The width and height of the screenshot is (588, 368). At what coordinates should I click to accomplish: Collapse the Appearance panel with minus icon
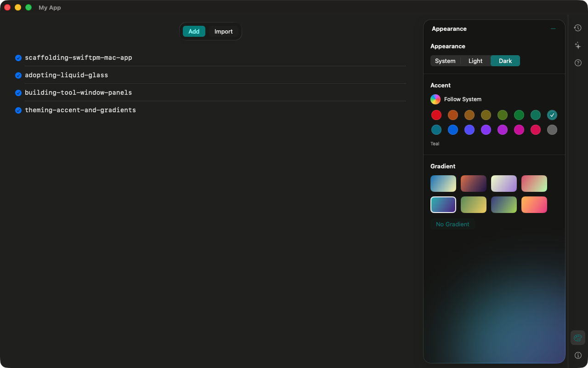(x=553, y=29)
